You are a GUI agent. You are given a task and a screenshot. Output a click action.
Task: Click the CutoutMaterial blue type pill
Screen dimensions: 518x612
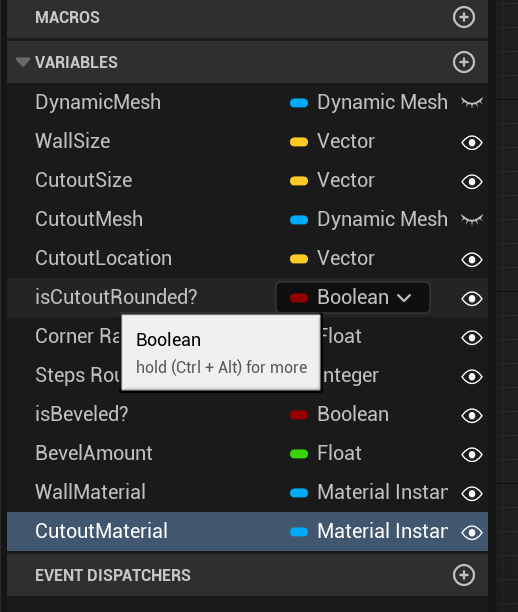point(299,532)
